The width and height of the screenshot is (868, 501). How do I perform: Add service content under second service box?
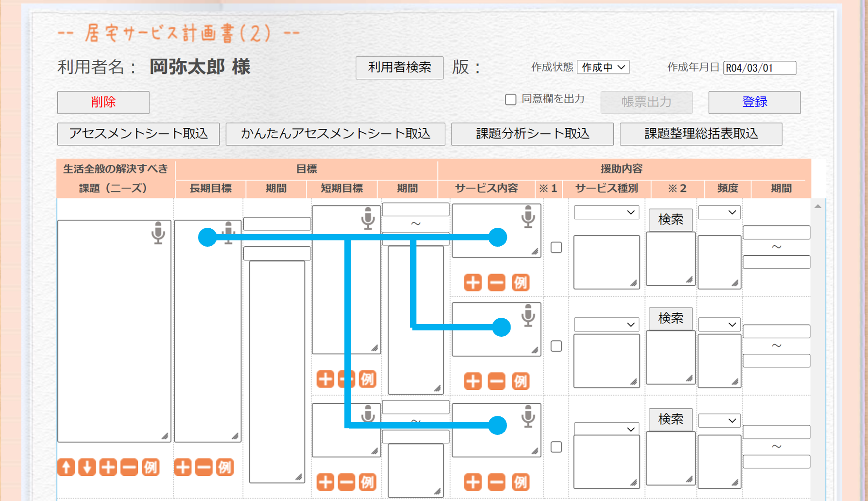473,381
